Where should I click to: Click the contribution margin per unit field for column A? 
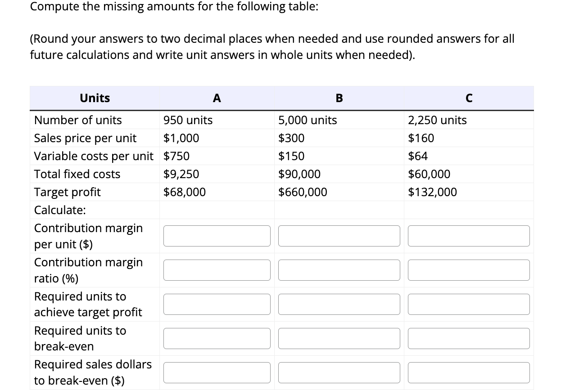click(x=217, y=236)
